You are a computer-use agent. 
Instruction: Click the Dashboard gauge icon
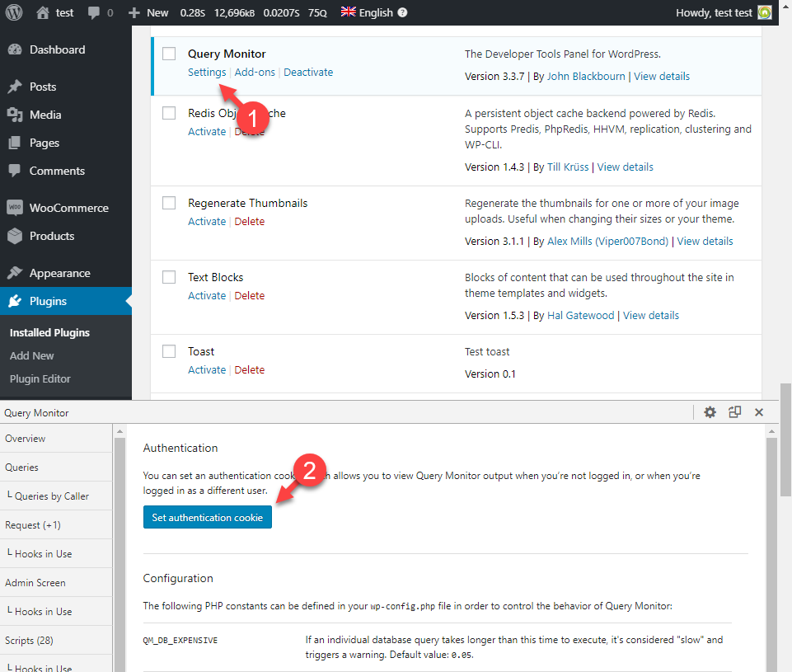click(x=15, y=49)
